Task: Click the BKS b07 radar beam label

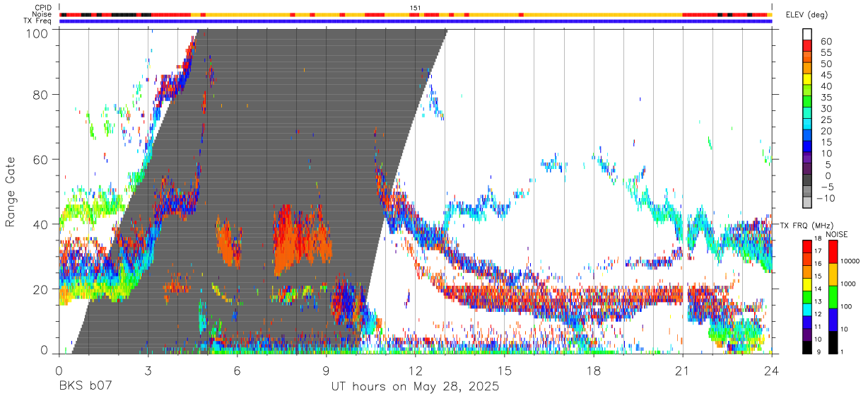Action: (x=86, y=387)
